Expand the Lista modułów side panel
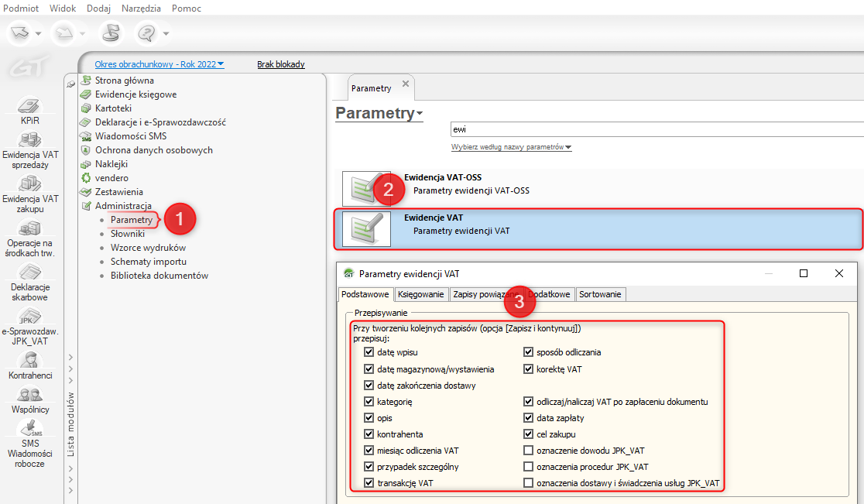This screenshot has width=864, height=504. pyautogui.click(x=70, y=425)
